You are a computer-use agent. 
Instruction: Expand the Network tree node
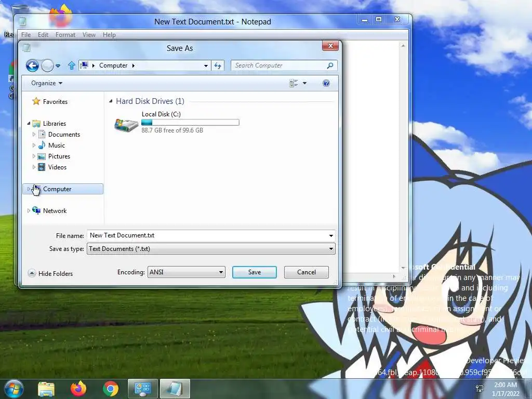pos(29,211)
